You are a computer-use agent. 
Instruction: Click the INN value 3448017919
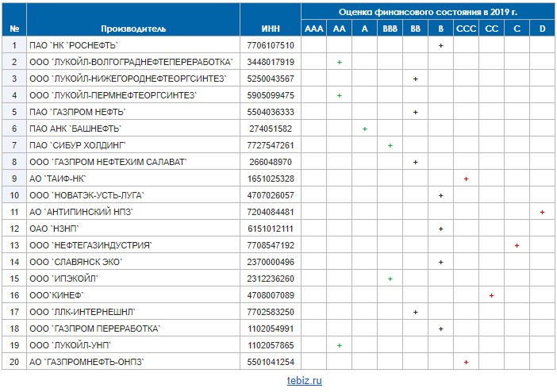271,62
